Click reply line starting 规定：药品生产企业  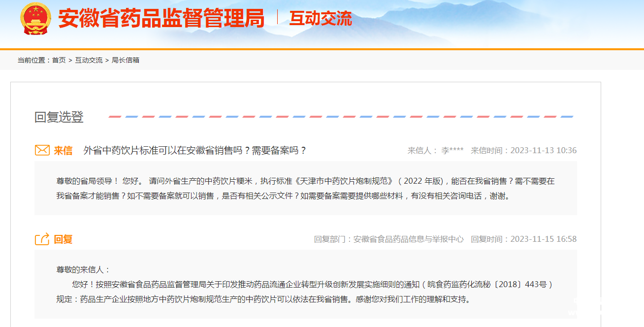point(263,299)
